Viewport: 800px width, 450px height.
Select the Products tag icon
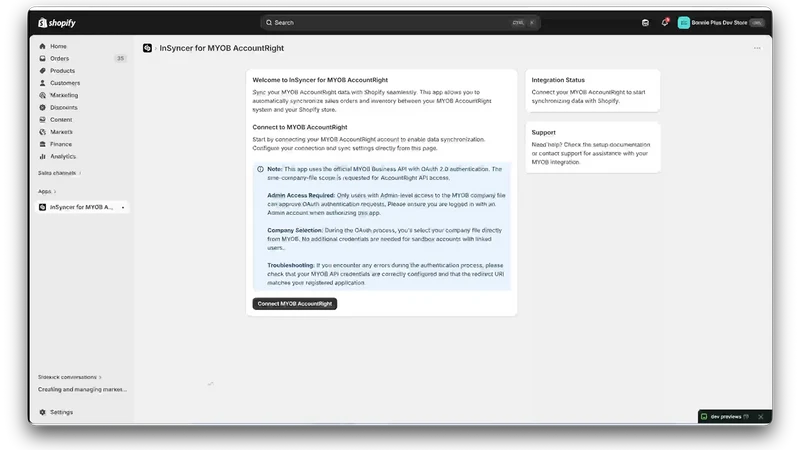click(42, 70)
